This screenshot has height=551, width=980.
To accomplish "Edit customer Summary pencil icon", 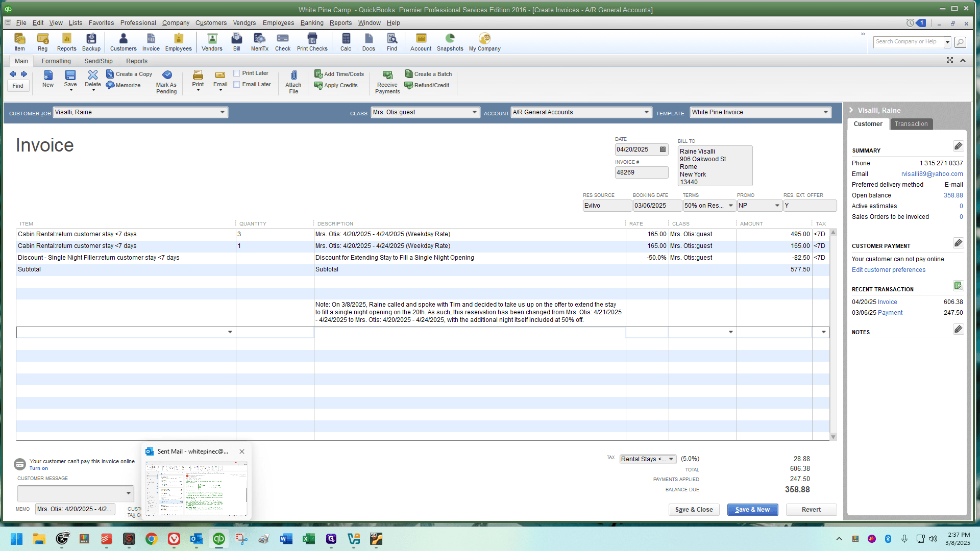I will point(958,146).
